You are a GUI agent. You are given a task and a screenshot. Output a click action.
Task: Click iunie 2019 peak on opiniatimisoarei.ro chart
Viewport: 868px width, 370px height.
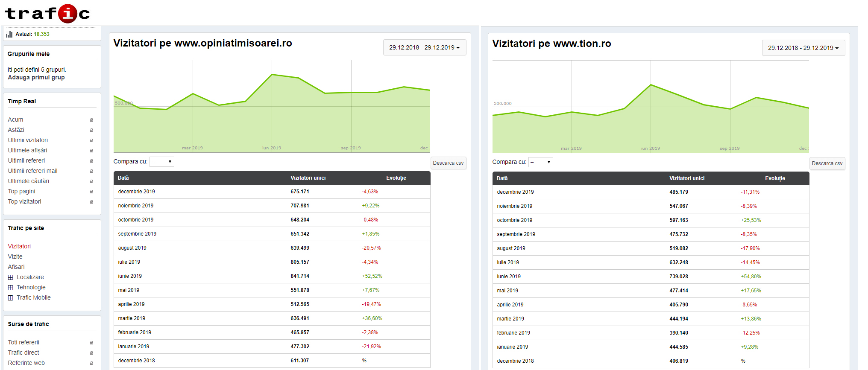tap(272, 75)
